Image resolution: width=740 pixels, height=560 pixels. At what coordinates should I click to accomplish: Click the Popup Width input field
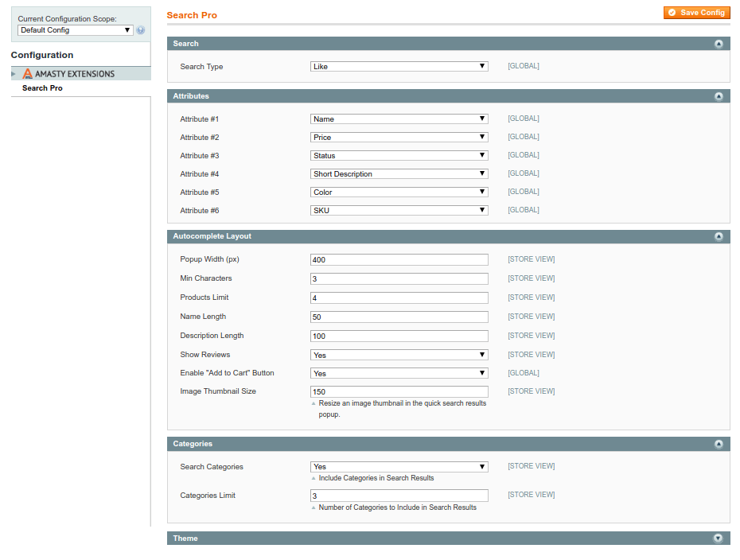pyautogui.click(x=399, y=260)
